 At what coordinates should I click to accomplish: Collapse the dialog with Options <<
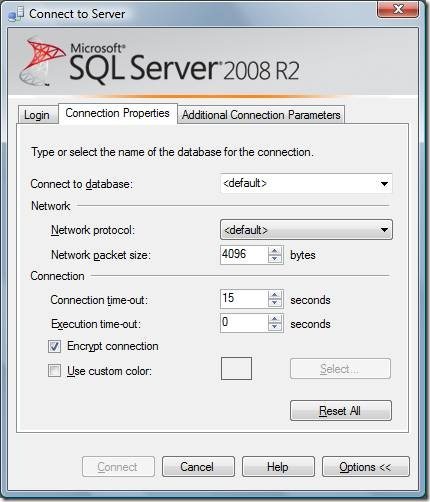tap(365, 467)
